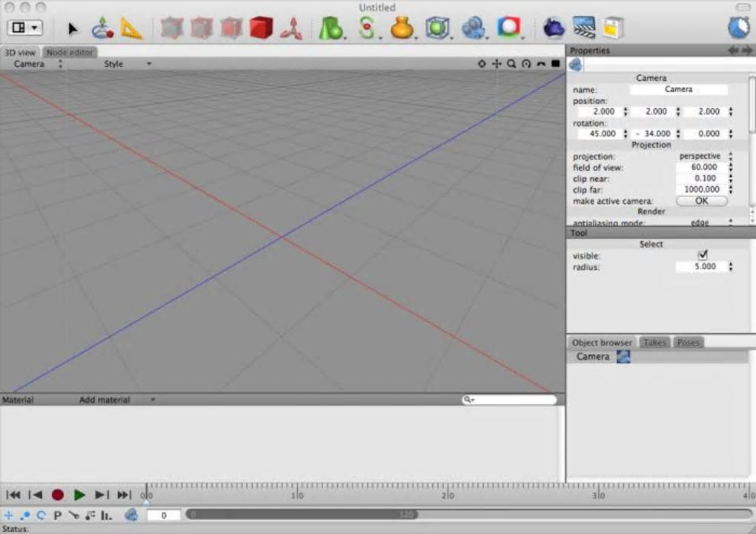Open the window layout dropdown

(24, 28)
